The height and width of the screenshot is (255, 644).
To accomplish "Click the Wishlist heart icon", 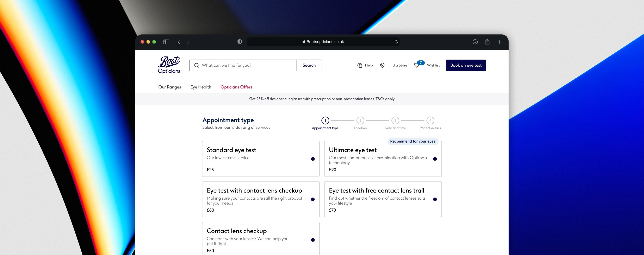I will point(416,65).
